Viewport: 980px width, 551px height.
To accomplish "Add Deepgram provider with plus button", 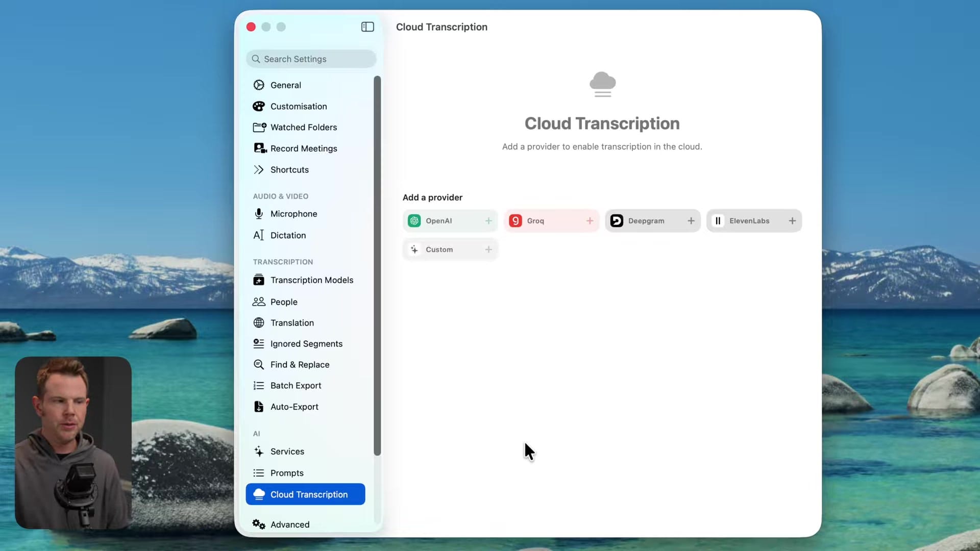I will click(691, 221).
